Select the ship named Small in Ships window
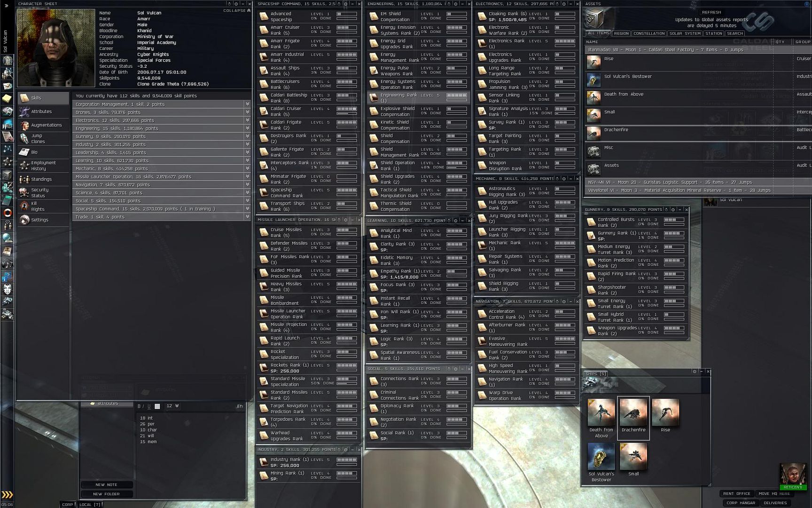Screen dimensions: 812x508 633,456
